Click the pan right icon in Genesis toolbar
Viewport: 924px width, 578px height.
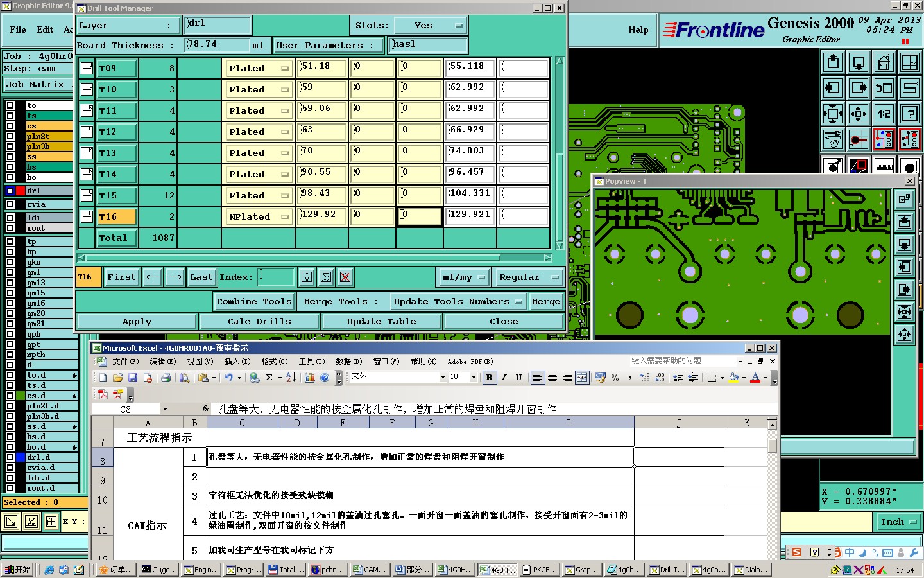point(859,88)
